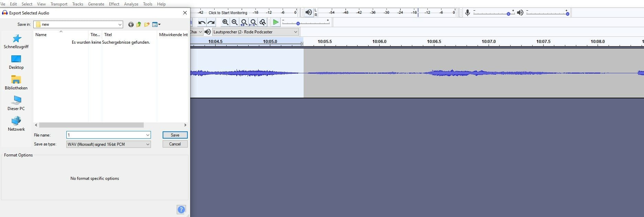Click the recording volume slider handle
The width and height of the screenshot is (644, 217).
pos(509,14)
